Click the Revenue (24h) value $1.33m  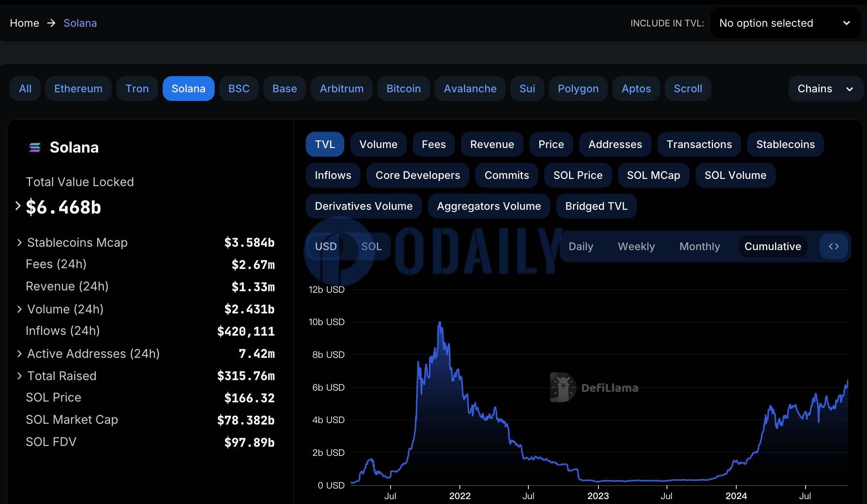[x=253, y=287]
